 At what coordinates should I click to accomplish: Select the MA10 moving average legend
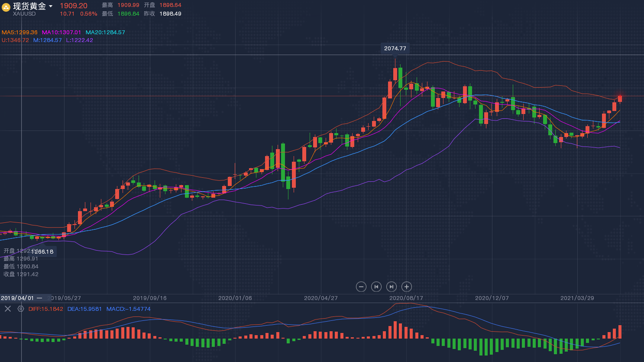61,33
